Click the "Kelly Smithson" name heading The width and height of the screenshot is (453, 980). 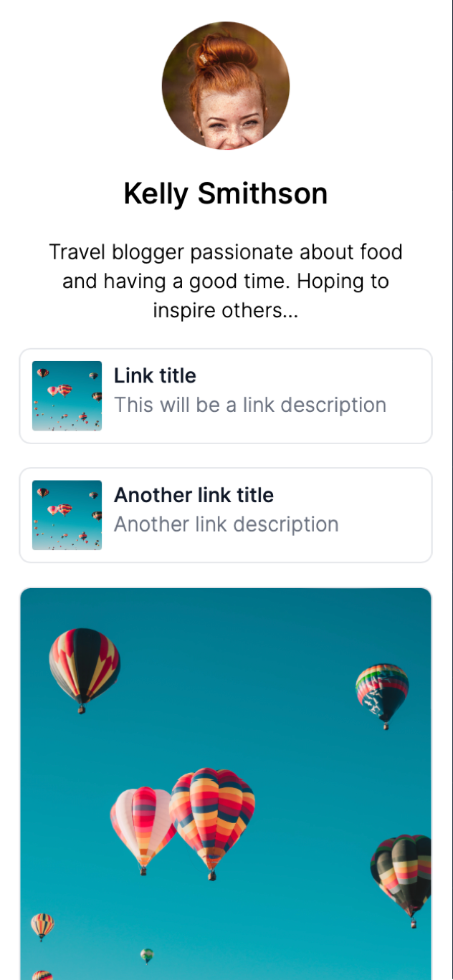click(226, 194)
